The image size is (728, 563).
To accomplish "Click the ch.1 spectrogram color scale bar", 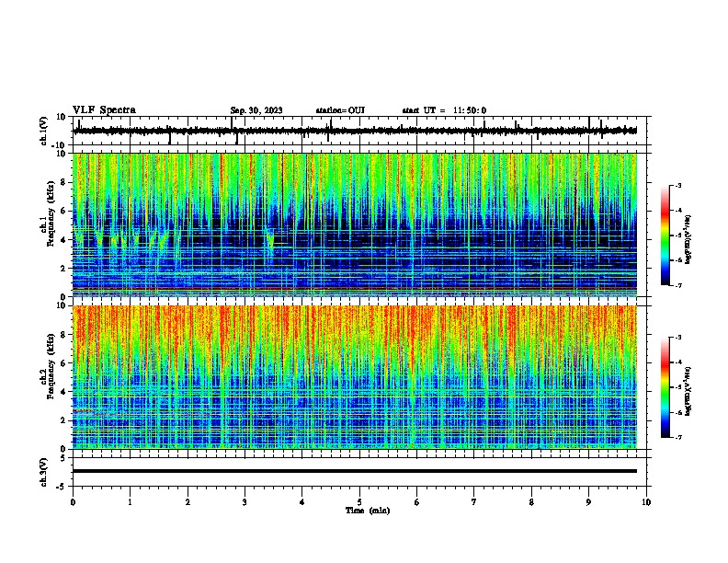I will (665, 236).
